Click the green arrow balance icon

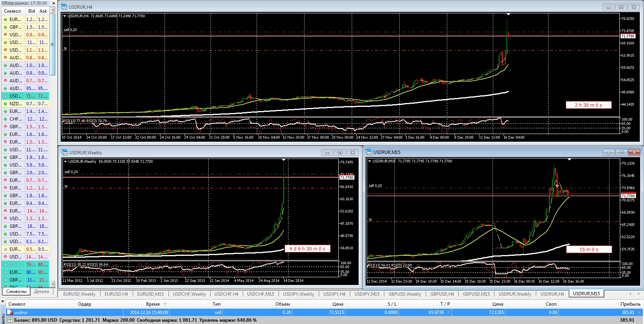[10, 320]
